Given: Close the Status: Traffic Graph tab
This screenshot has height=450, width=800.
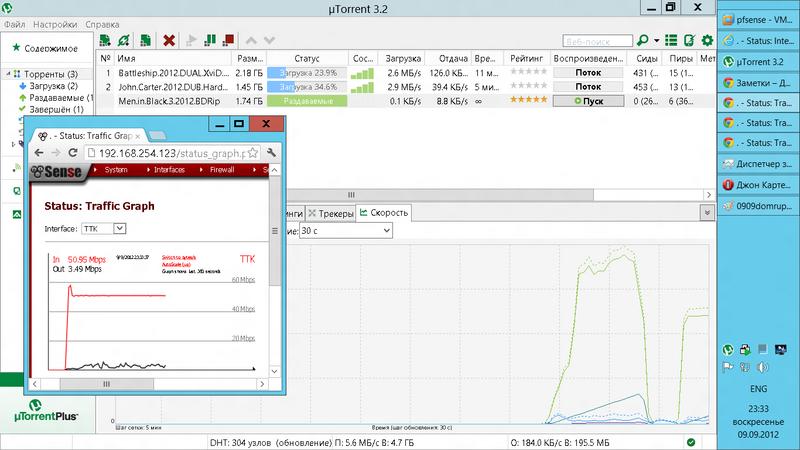Looking at the screenshot, I should (x=138, y=136).
